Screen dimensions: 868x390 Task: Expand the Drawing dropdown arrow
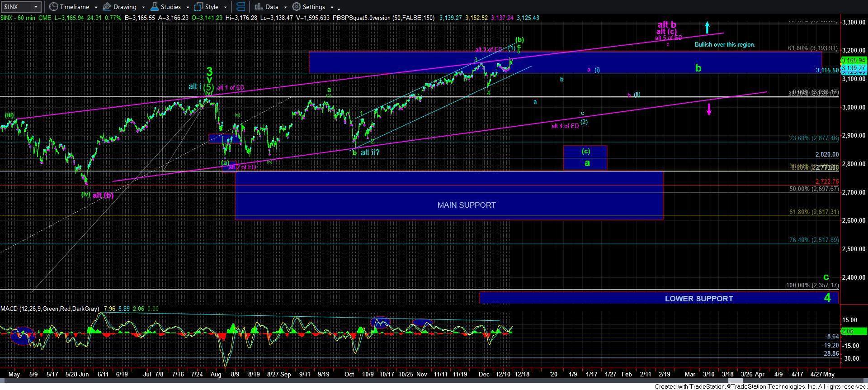click(143, 7)
